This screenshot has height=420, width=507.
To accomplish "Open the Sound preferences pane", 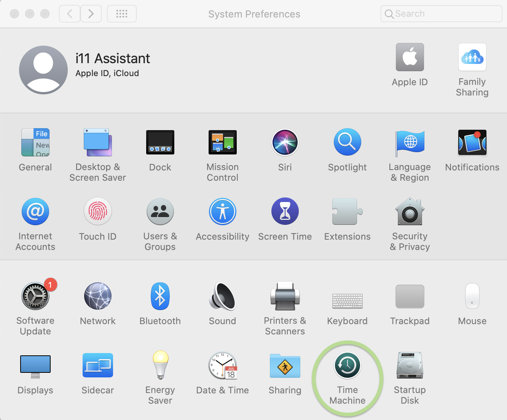I will point(223,296).
